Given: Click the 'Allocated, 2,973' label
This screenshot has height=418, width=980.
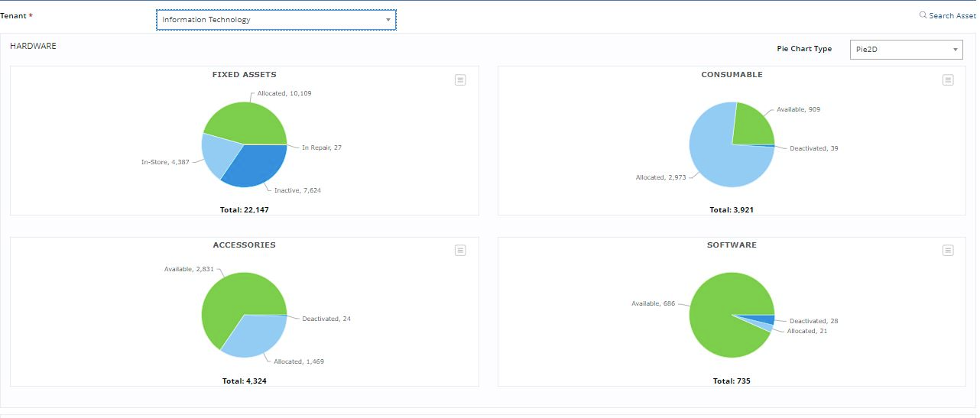Looking at the screenshot, I should point(661,177).
